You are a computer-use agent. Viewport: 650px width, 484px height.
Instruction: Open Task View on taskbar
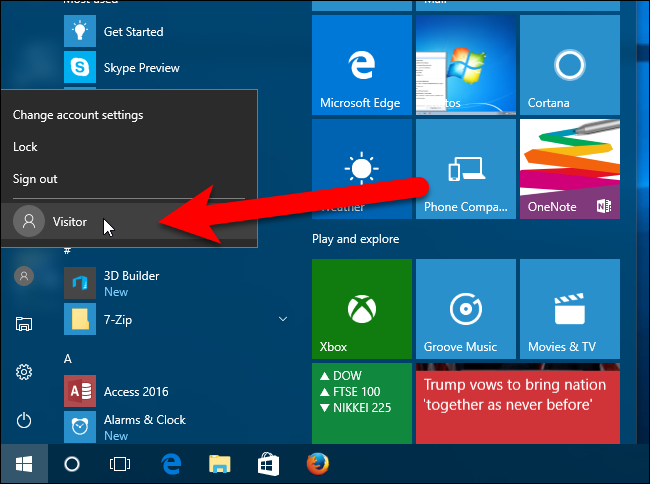coord(120,464)
